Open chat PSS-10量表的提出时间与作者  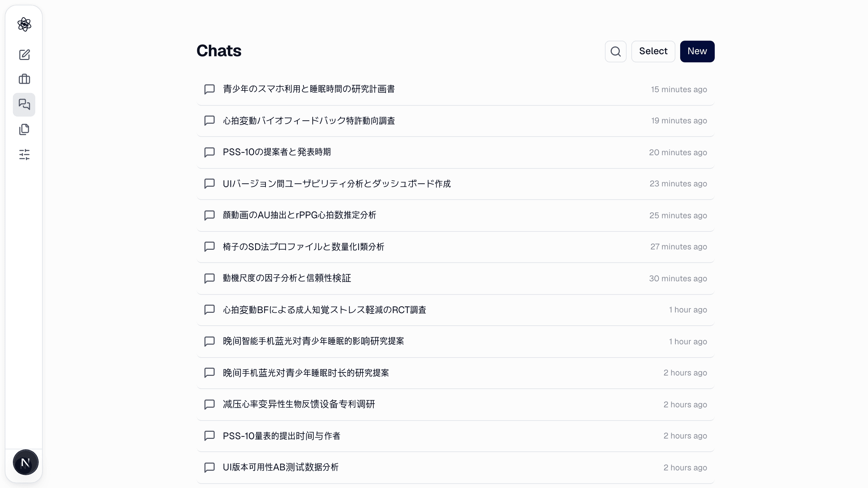[x=455, y=436]
